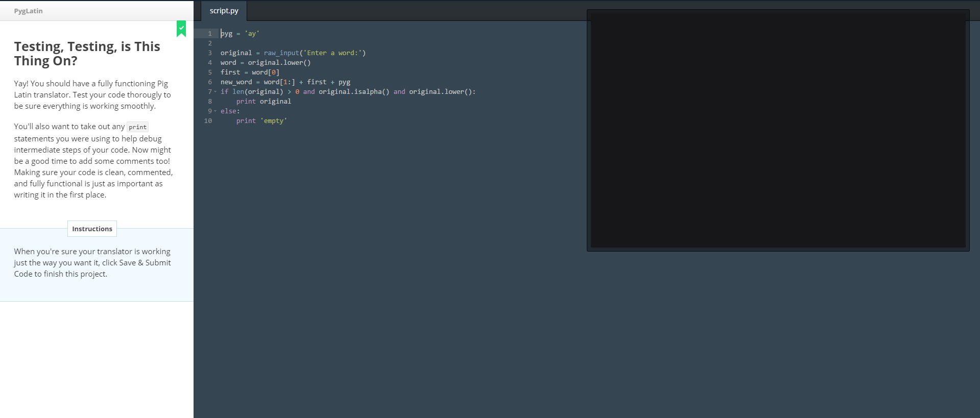The width and height of the screenshot is (980, 418).
Task: Click the green completed bookmark checkmark icon
Action: [x=181, y=28]
